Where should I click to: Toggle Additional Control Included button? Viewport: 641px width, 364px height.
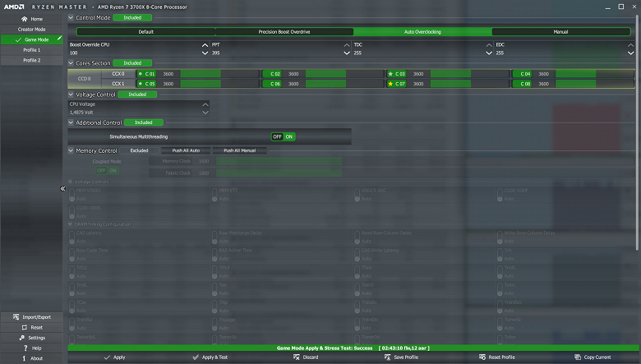coord(144,122)
